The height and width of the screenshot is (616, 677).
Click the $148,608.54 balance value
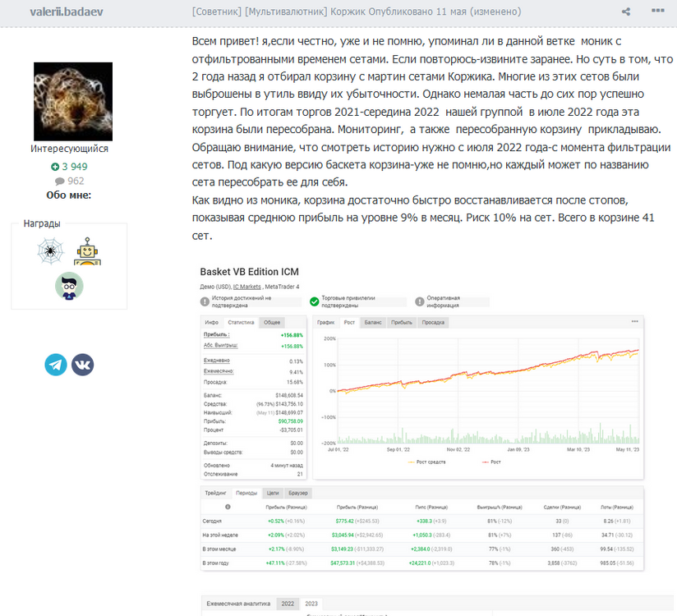289,395
